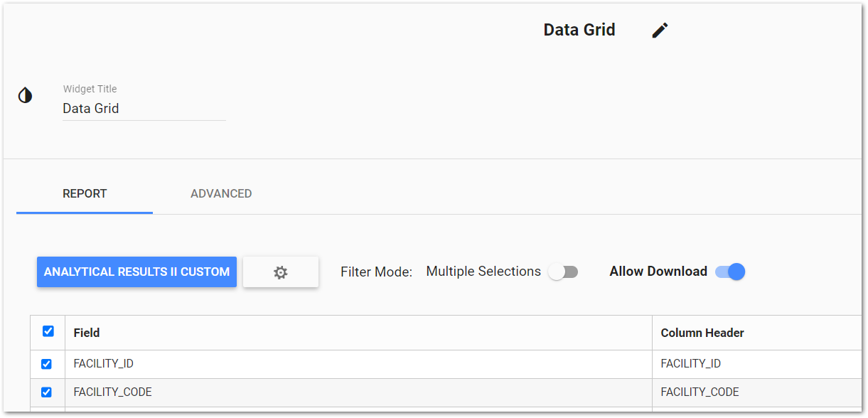
Task: Open the gear settings next to dataset button
Action: coord(280,272)
